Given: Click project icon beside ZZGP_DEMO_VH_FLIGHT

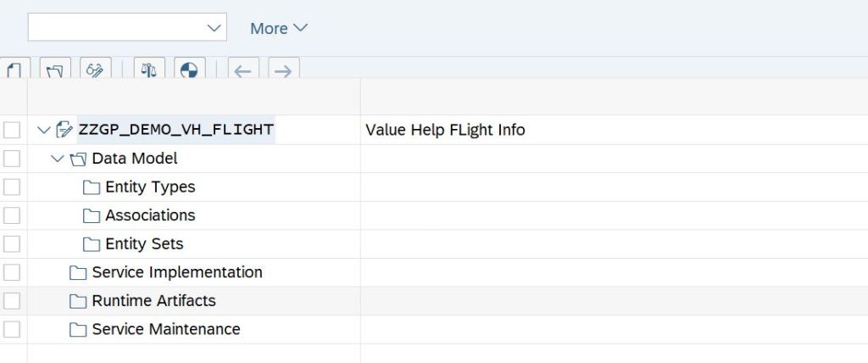Looking at the screenshot, I should [x=64, y=130].
